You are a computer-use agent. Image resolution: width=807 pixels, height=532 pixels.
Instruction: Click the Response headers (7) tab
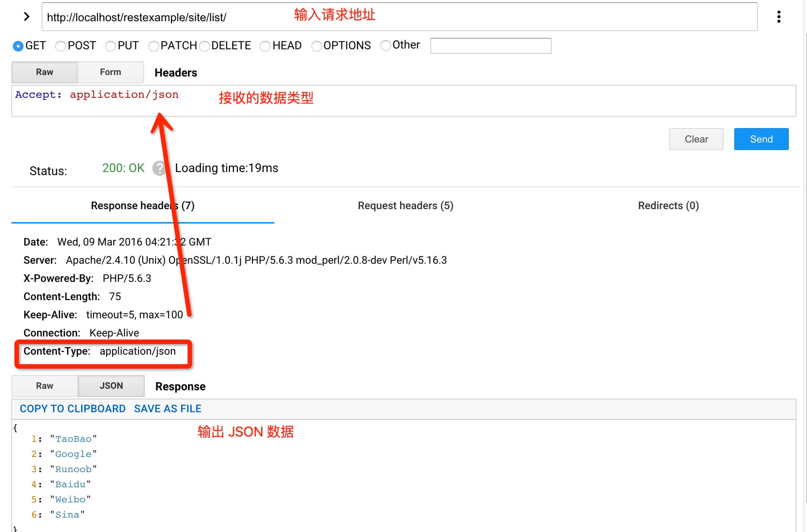point(142,205)
